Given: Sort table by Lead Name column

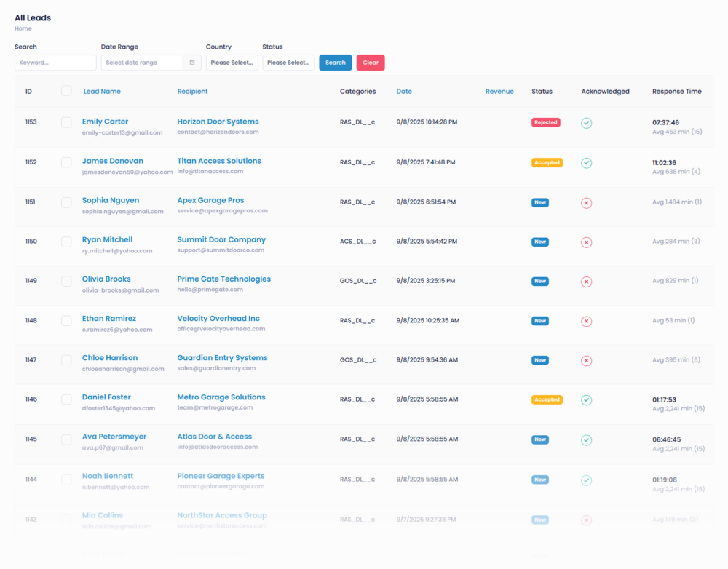Looking at the screenshot, I should [102, 92].
